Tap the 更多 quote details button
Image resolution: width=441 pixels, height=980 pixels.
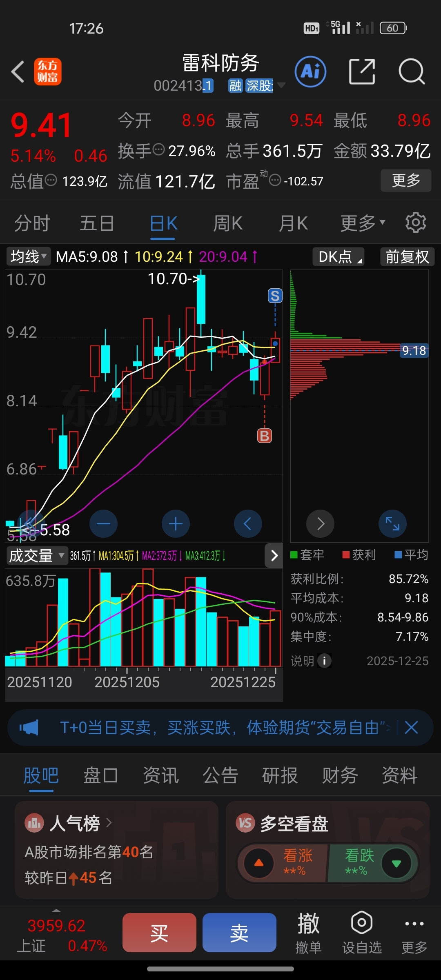406,180
